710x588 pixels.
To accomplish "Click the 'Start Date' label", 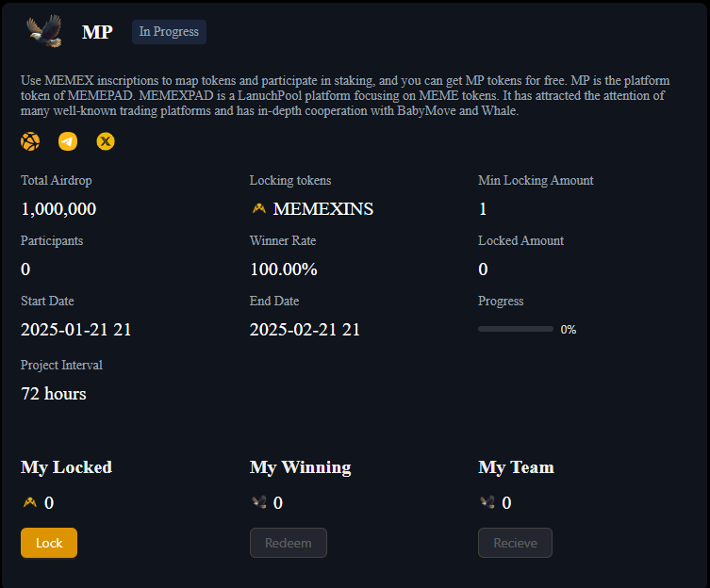I will coord(47,301).
